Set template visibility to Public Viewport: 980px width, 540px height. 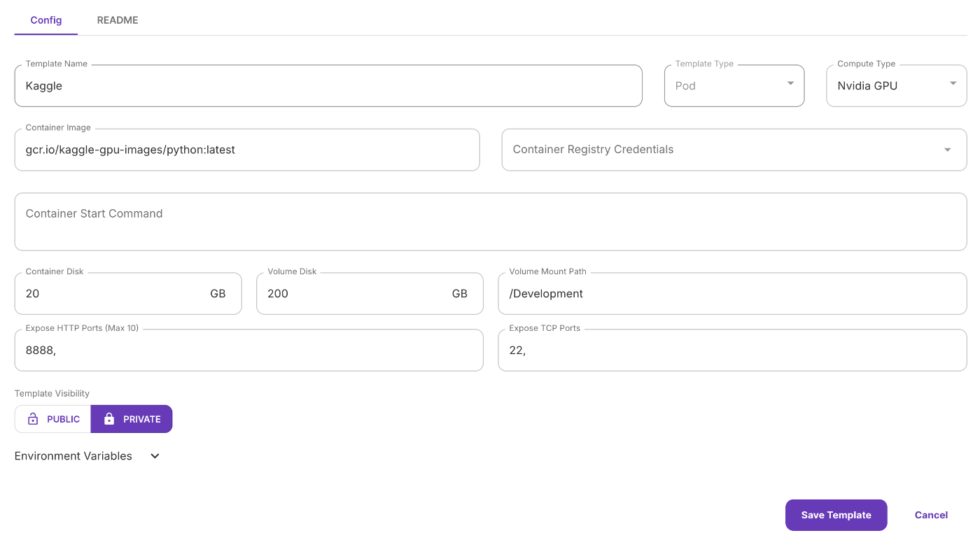pyautogui.click(x=53, y=419)
